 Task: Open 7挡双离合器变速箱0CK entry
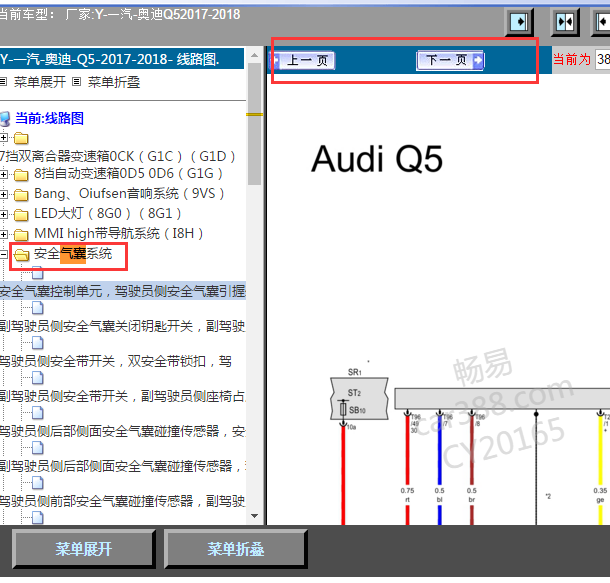(x=118, y=156)
